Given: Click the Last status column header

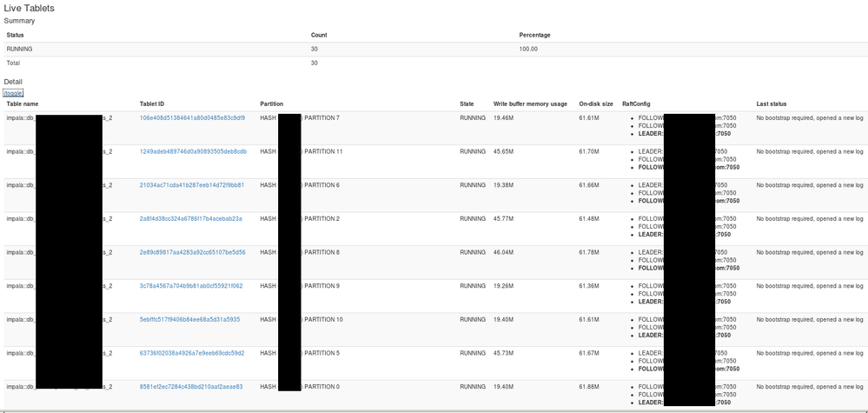Looking at the screenshot, I should click(x=772, y=103).
